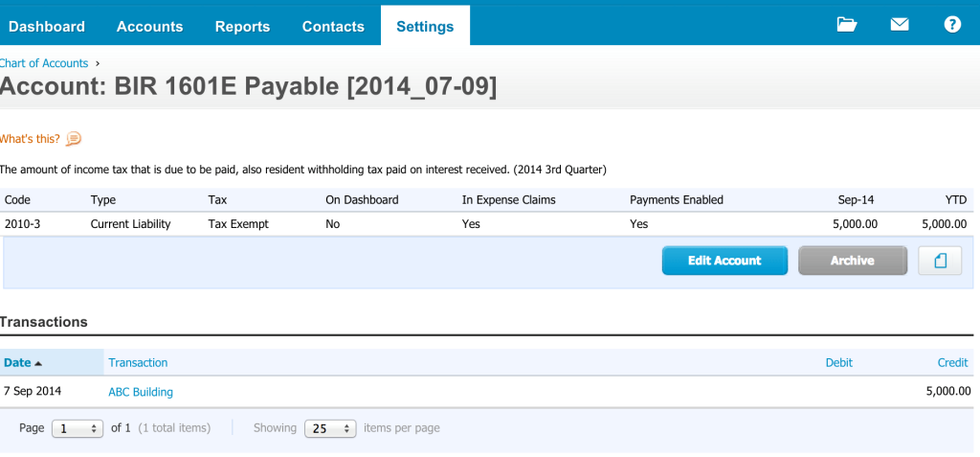Click the Date sort arrow
Screen dimensions: 980x457
pyautogui.click(x=38, y=363)
